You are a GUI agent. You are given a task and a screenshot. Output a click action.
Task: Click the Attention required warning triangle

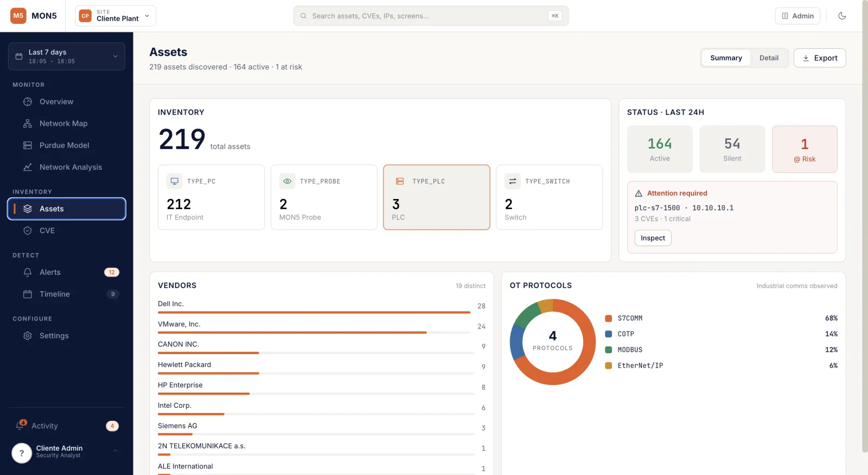click(639, 194)
